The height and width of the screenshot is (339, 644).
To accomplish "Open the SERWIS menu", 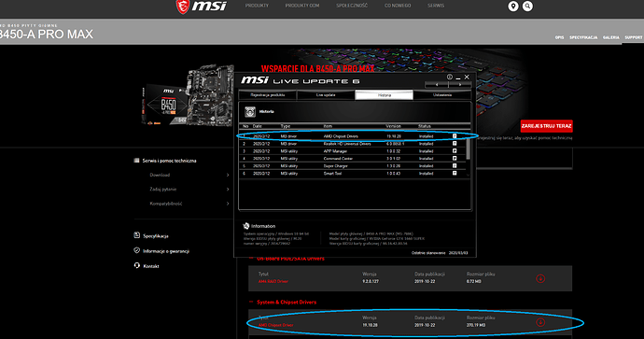I will pos(436,6).
